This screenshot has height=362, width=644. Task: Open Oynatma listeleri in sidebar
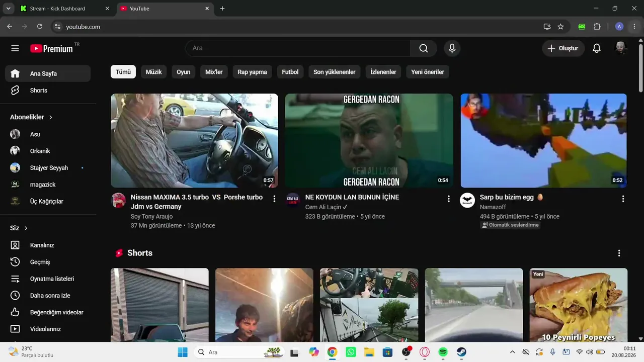pyautogui.click(x=48, y=279)
